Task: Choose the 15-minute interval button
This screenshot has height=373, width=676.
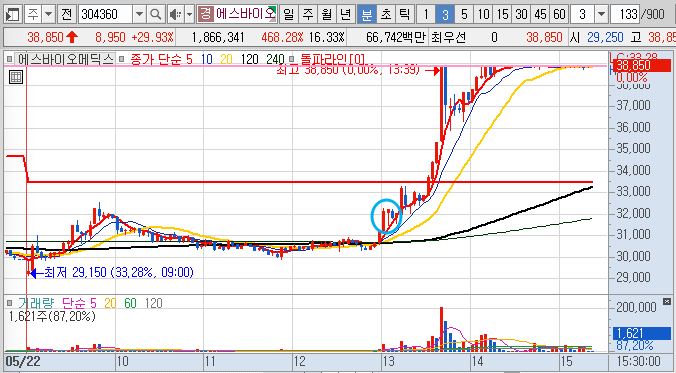Action: pos(502,15)
